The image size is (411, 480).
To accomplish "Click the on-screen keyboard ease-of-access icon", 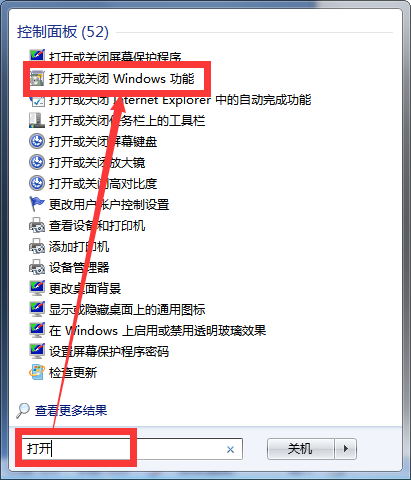I will (37, 141).
